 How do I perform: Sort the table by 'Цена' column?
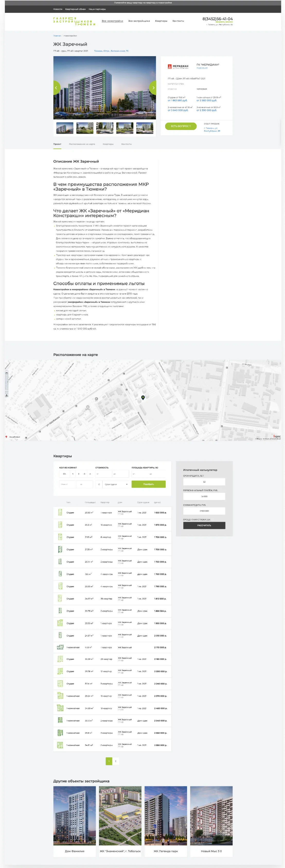(157, 502)
